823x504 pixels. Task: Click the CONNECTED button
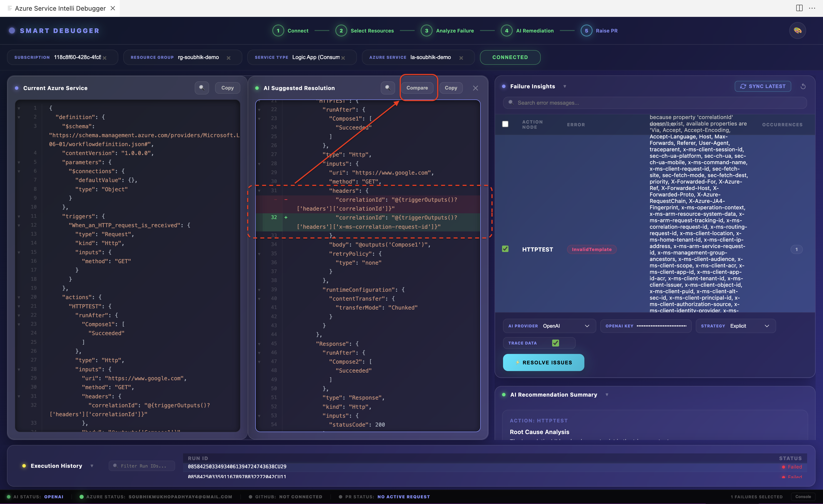coord(510,57)
